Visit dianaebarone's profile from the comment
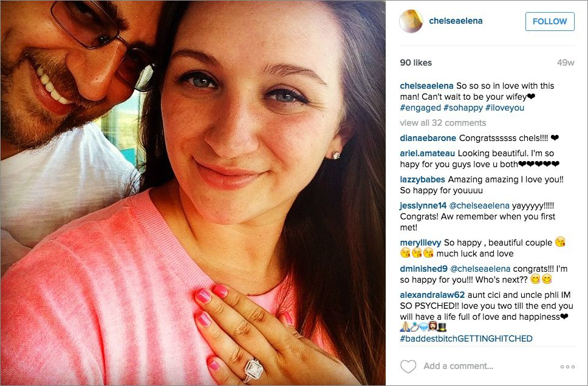588x386 pixels. pos(428,138)
